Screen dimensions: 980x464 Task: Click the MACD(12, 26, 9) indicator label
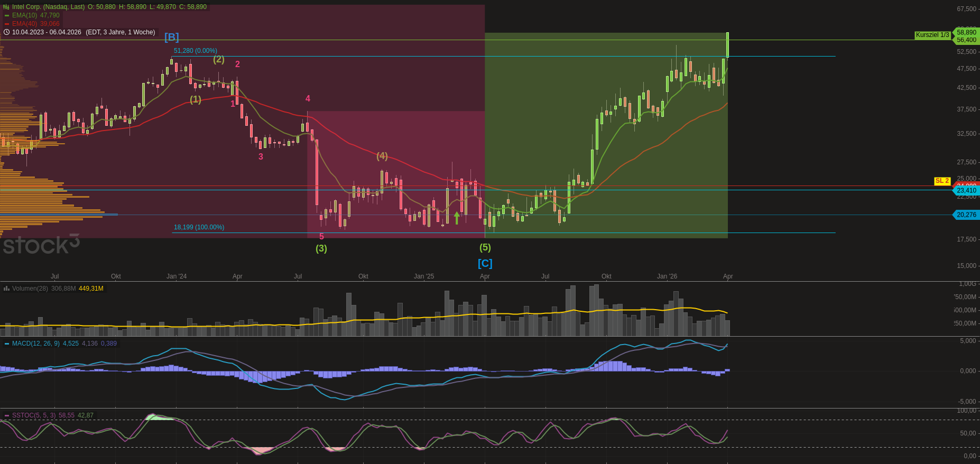tap(36, 344)
